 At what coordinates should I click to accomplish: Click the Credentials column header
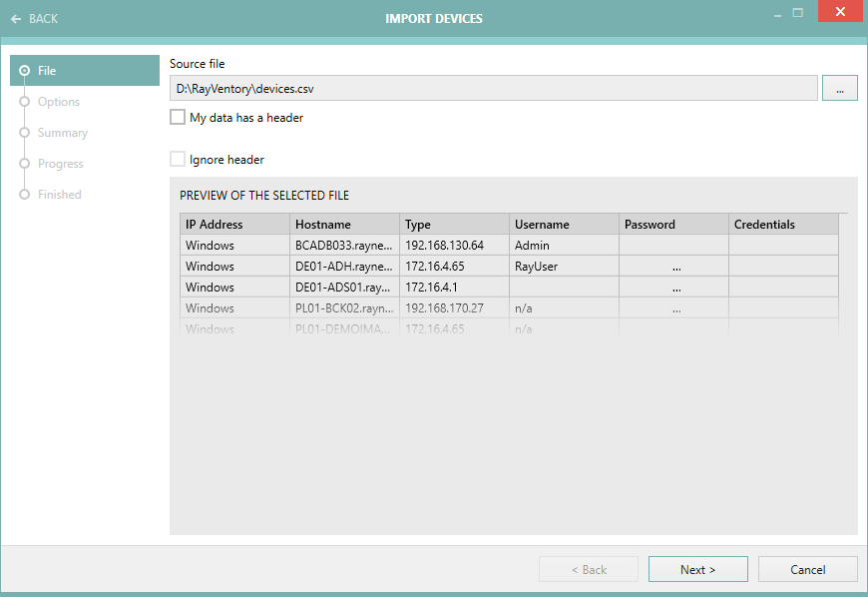[x=782, y=225]
